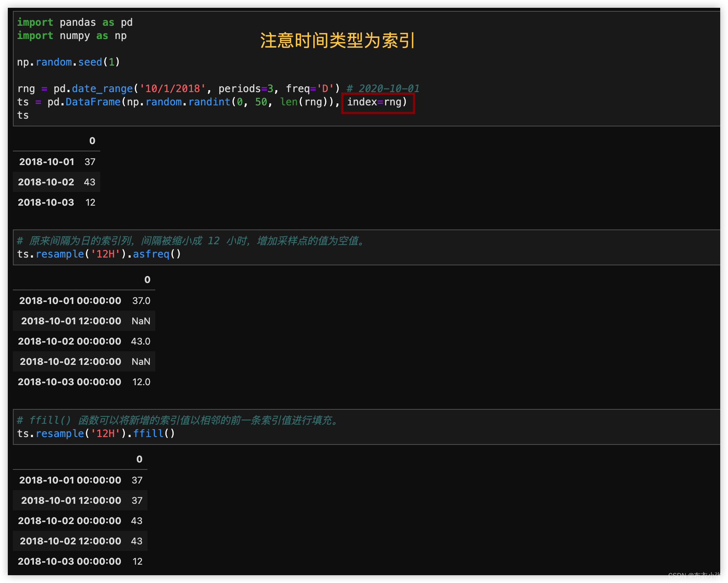This screenshot has width=728, height=583.
Task: Select 2018-10-02 00:00:00 index in asfreq table
Action: click(70, 341)
